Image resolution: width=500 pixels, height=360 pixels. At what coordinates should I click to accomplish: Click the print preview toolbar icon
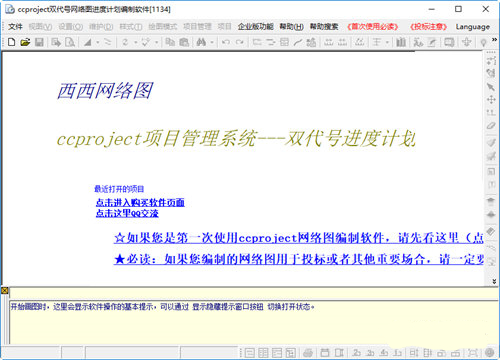70,42
